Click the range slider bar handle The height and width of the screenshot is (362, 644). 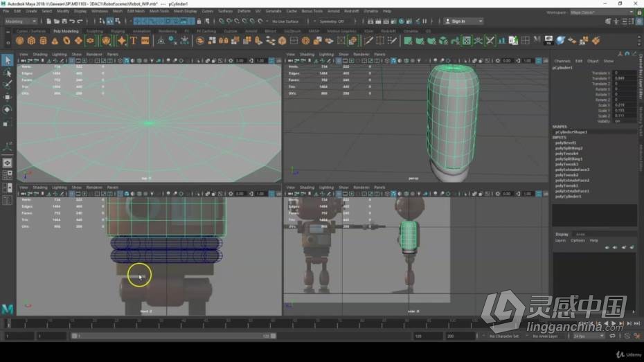[74, 336]
